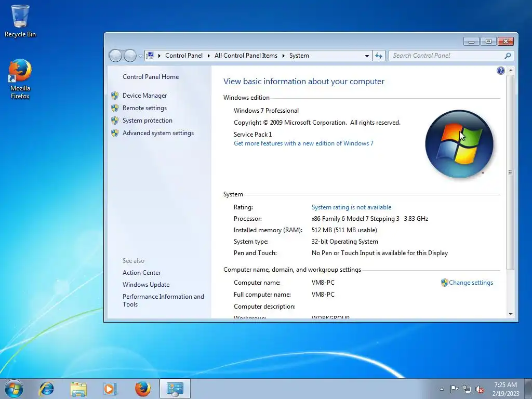
Task: Minimize the System window
Action: coord(471,42)
